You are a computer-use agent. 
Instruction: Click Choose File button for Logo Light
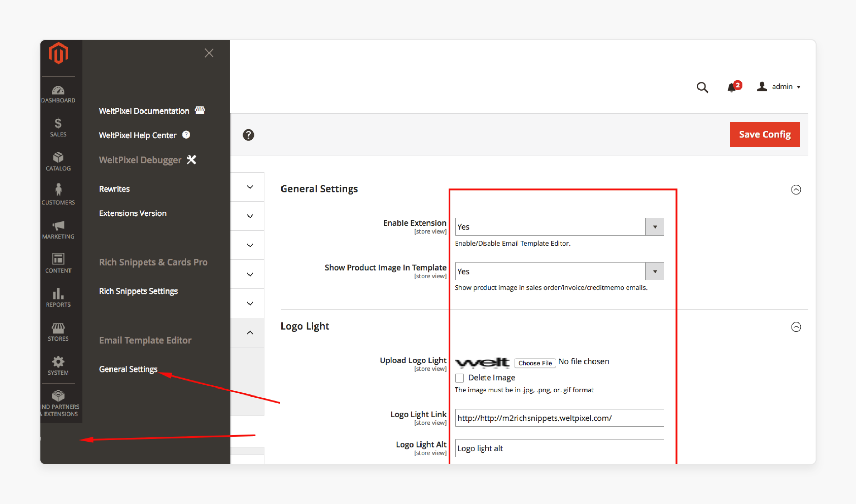(534, 362)
